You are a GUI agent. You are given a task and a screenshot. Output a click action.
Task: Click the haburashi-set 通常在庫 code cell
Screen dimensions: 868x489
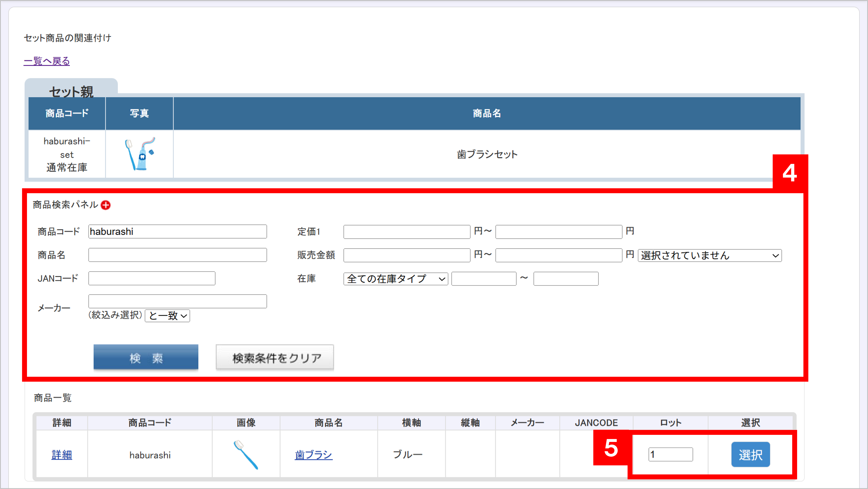pyautogui.click(x=67, y=154)
